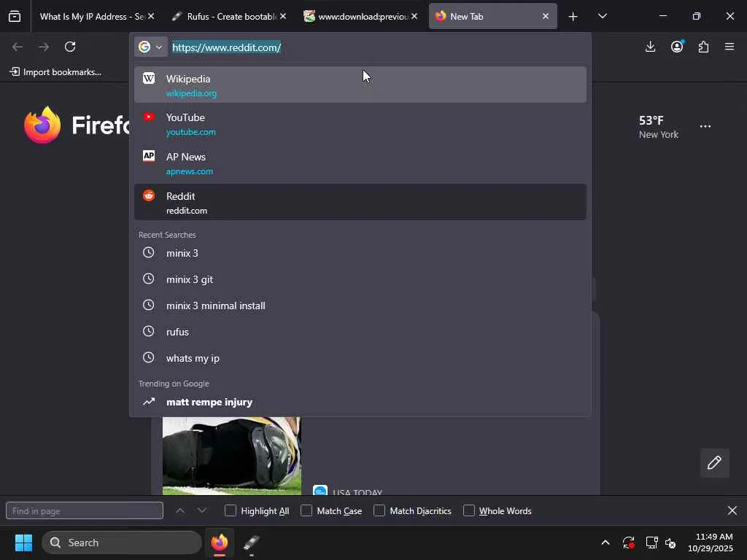The width and height of the screenshot is (747, 560).
Task: Click Firefox icon in the taskbar
Action: pos(220,542)
